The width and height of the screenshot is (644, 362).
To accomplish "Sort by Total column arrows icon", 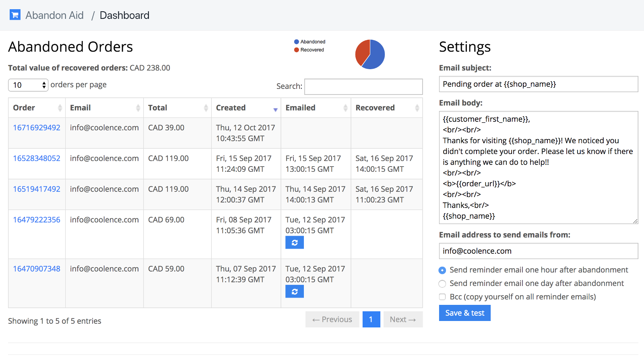I will click(x=206, y=108).
